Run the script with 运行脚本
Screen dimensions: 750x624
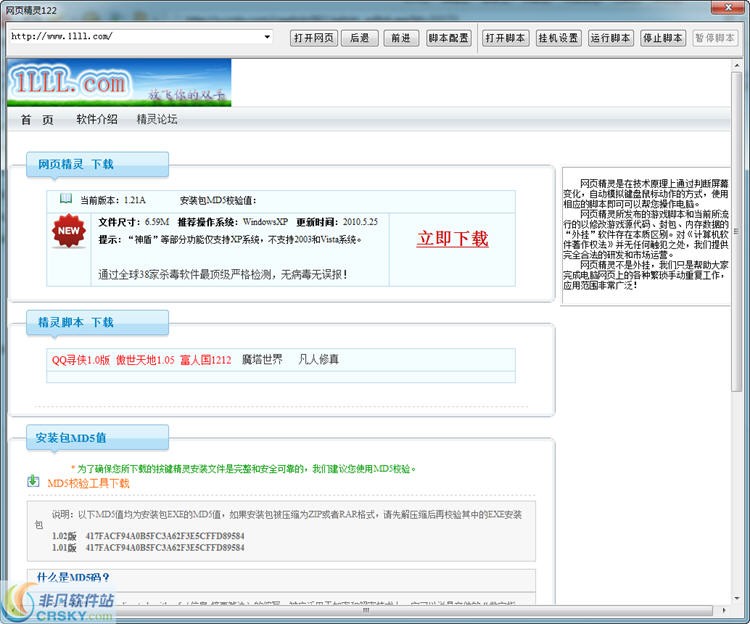pos(610,38)
